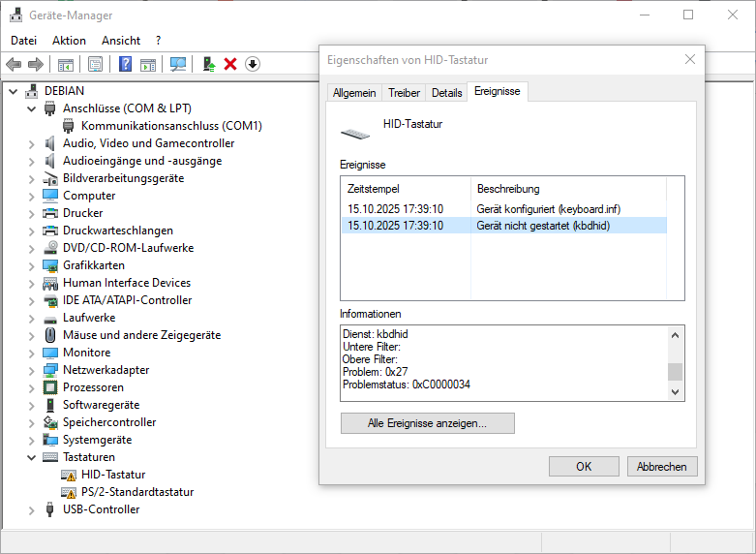Switch to the Treiber tab

coord(404,93)
